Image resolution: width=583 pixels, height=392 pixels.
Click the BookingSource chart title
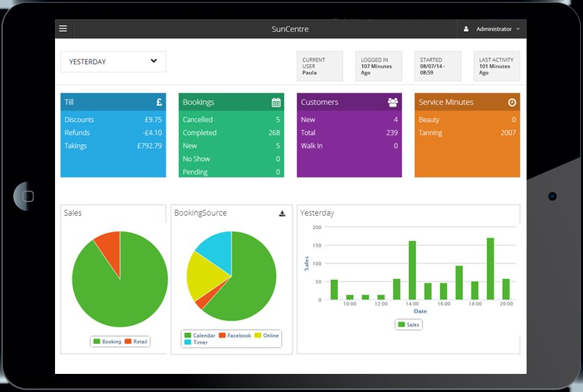(x=201, y=213)
